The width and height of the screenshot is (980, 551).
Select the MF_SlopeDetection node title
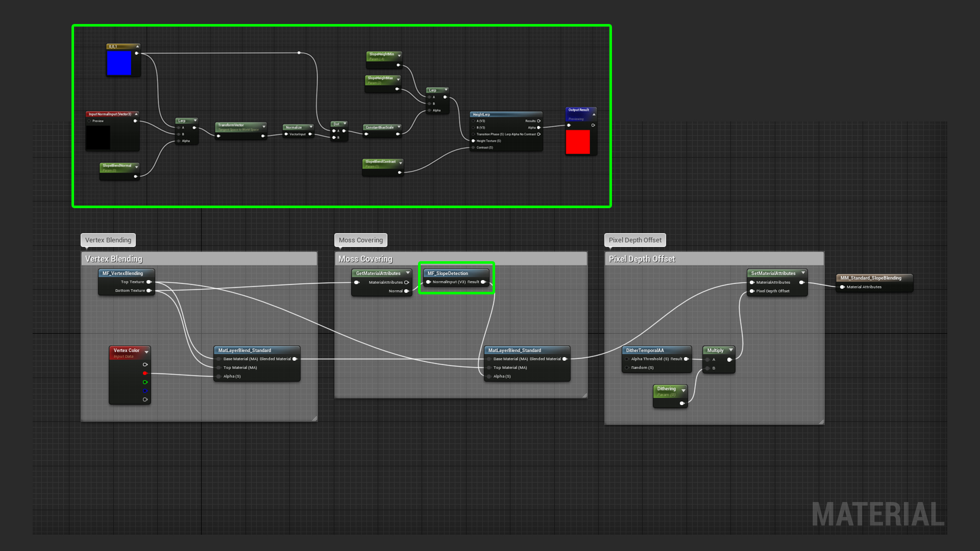pos(448,273)
